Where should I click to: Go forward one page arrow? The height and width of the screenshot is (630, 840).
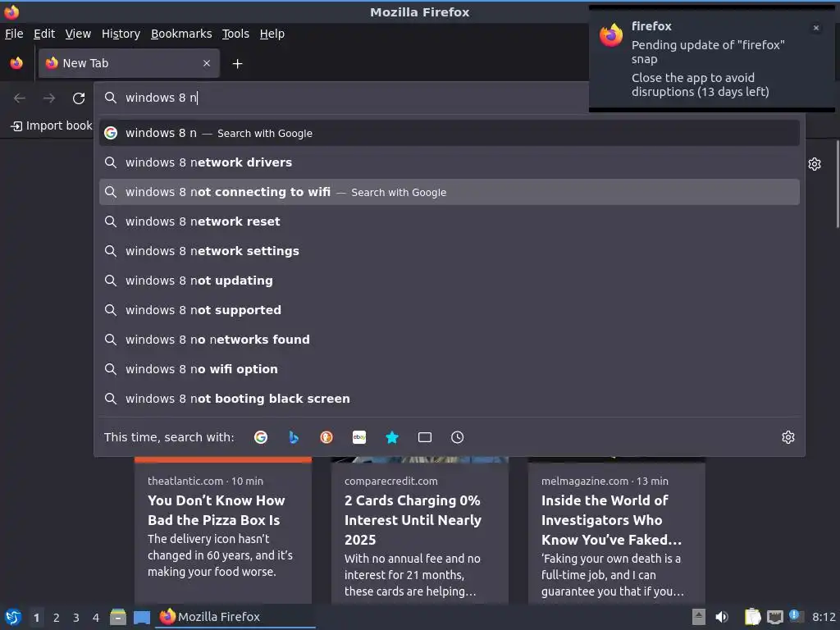pos(49,98)
